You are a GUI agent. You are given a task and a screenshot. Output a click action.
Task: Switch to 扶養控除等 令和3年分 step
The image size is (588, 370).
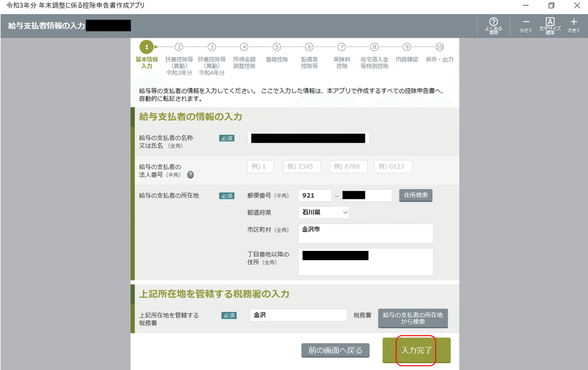tap(179, 47)
